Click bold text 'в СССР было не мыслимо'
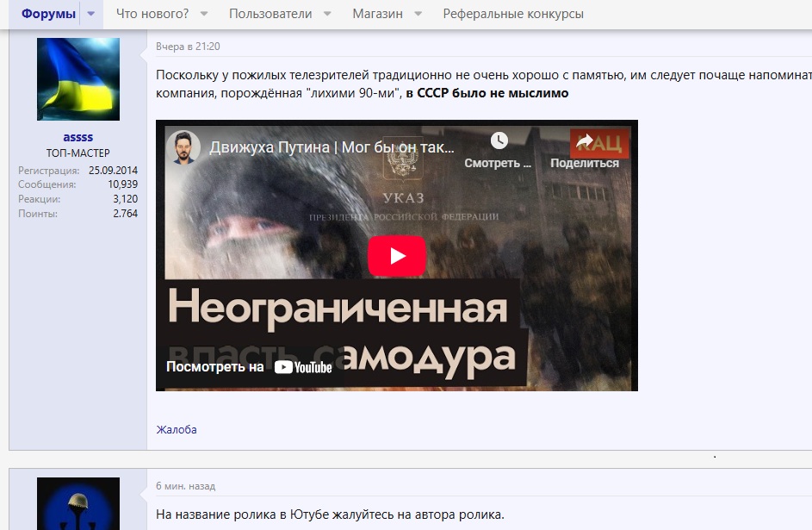The height and width of the screenshot is (530, 812). point(487,93)
